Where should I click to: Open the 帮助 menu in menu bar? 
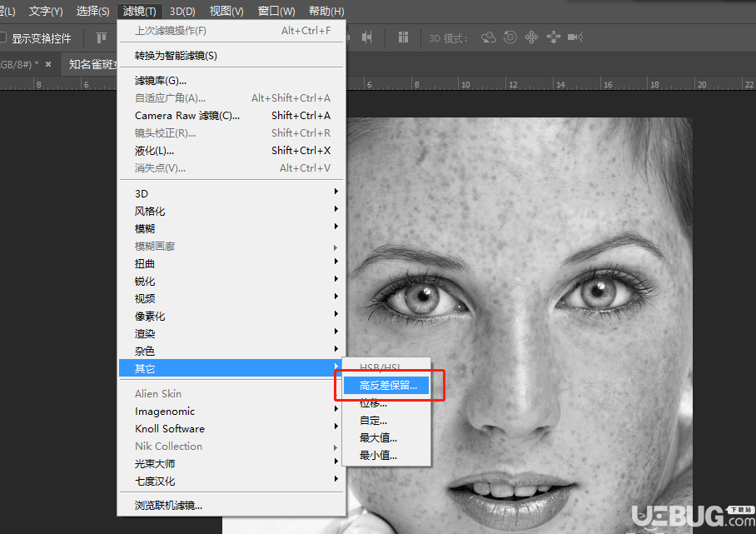[326, 11]
